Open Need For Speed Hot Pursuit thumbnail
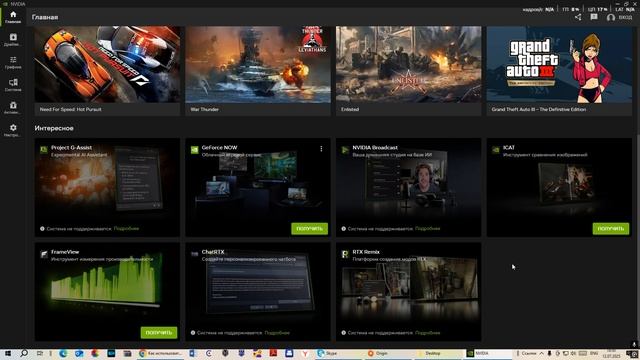 (x=107, y=64)
